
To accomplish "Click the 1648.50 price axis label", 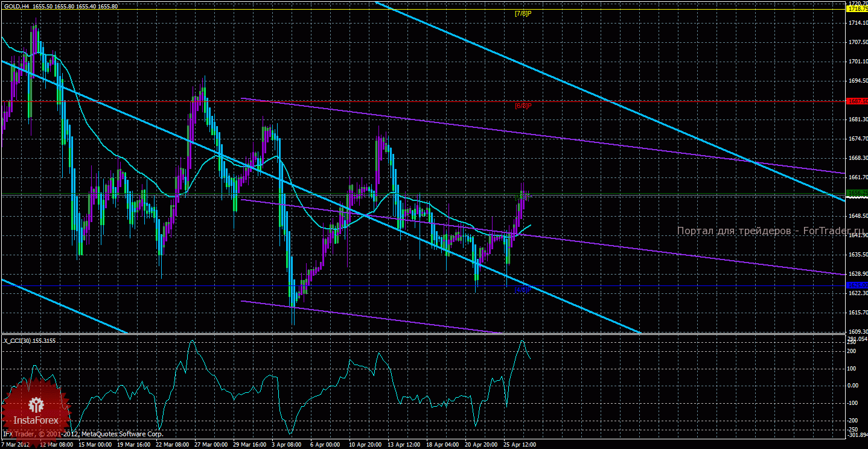I will (857, 216).
